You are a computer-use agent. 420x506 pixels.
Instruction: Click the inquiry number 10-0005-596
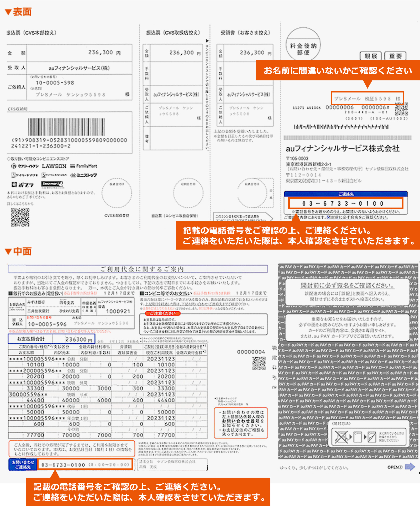click(47, 324)
